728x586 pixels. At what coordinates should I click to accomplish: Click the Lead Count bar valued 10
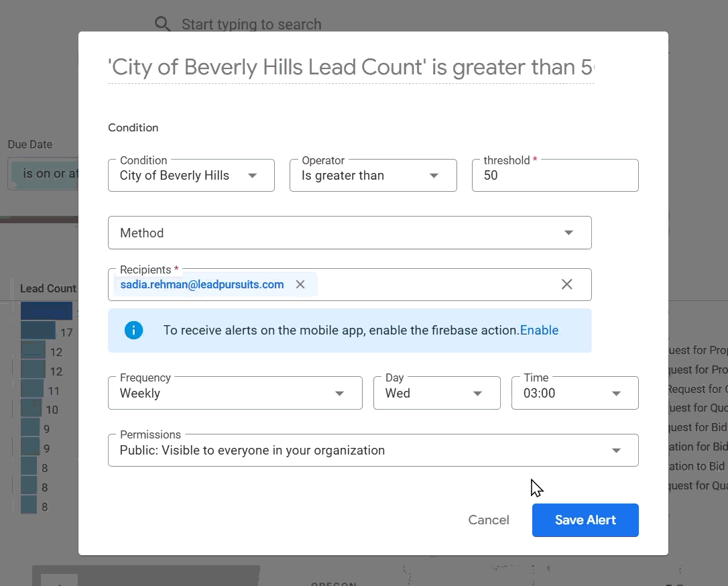[x=31, y=408]
